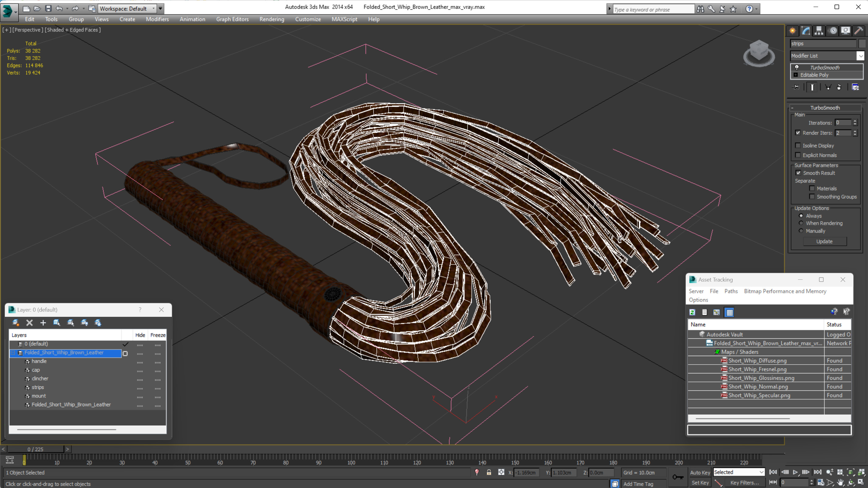The height and width of the screenshot is (488, 868).
Task: Enable Separate by Smoothing Groups checkbox
Action: (x=812, y=196)
